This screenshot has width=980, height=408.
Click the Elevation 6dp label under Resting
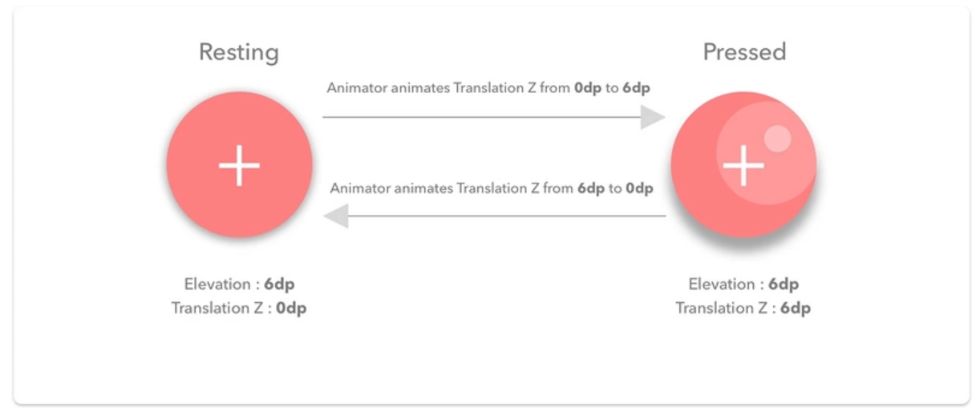239,285
